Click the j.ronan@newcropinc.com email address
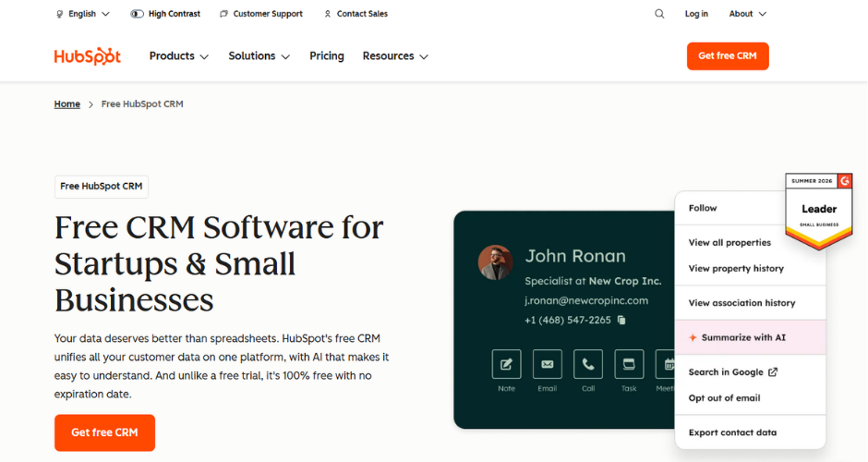Viewport: 868px width, 462px height. coord(586,301)
